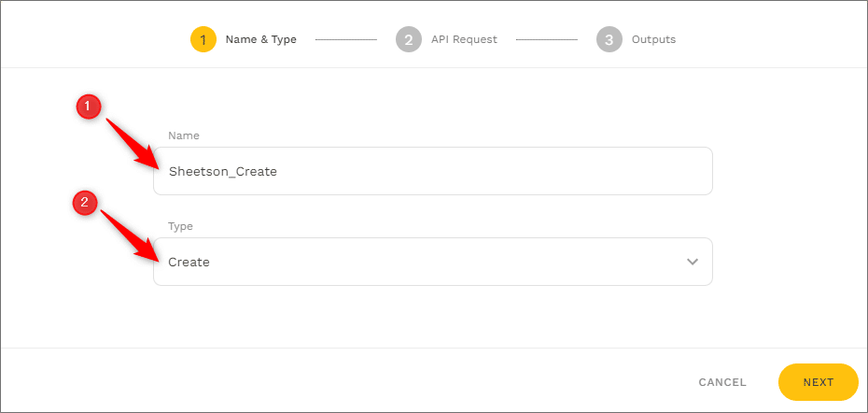This screenshot has height=413, width=868.
Task: Click the red arrow pointing at the Type field
Action: click(x=130, y=234)
